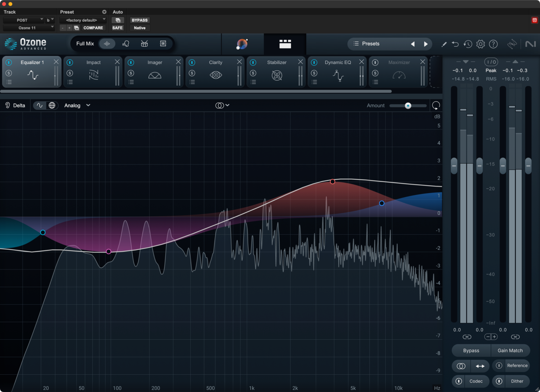Solo the Impact module

(70, 73)
